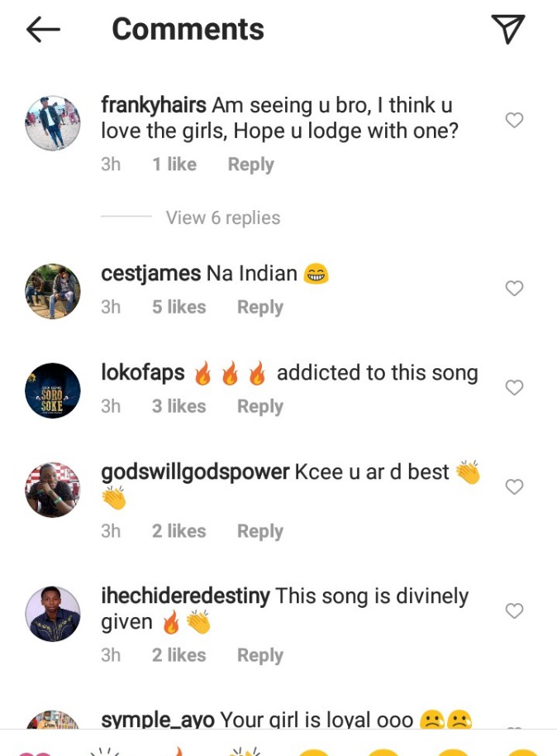This screenshot has width=557, height=756.
Task: Tap the heart beside lokofaps's comment
Action: point(514,387)
